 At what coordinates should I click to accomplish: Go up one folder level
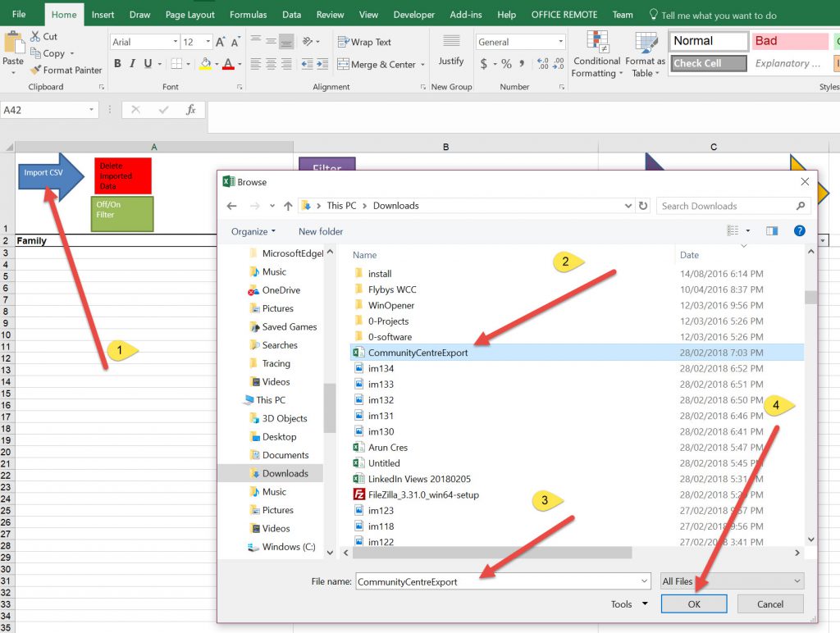click(x=288, y=206)
